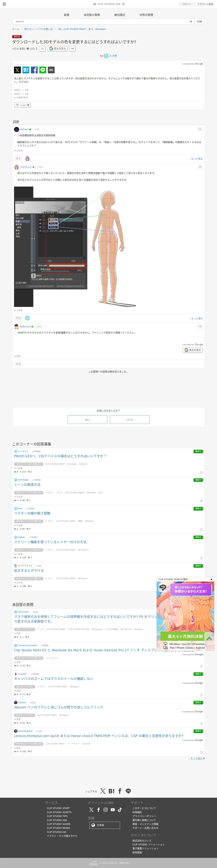
Task: Open question ベクターの線の細さ調整
Action: tap(32, 514)
